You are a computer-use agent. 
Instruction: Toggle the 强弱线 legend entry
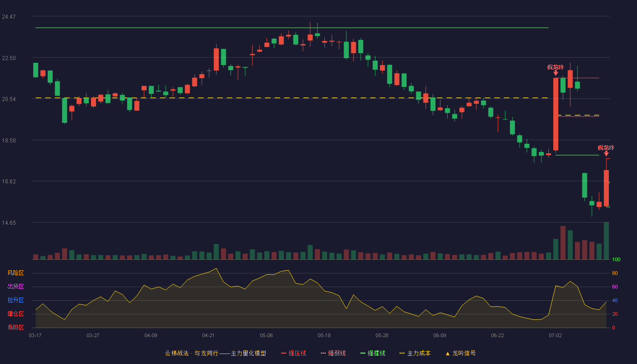click(333, 353)
